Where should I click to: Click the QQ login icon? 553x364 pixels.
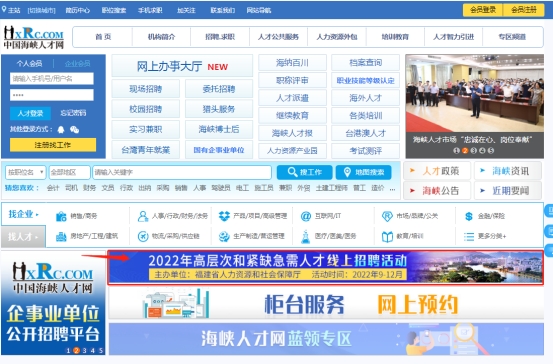(x=61, y=129)
